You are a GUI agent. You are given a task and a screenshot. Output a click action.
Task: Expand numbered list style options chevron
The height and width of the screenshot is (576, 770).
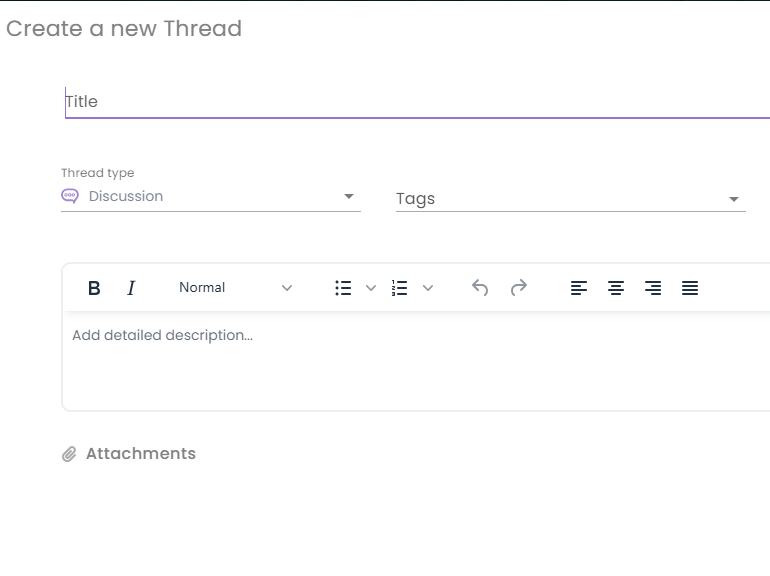pos(428,288)
